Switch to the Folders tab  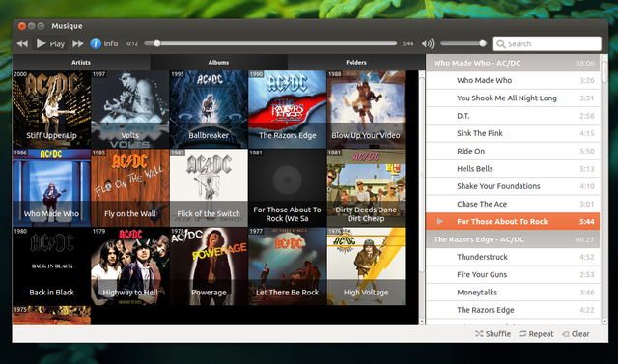[356, 62]
